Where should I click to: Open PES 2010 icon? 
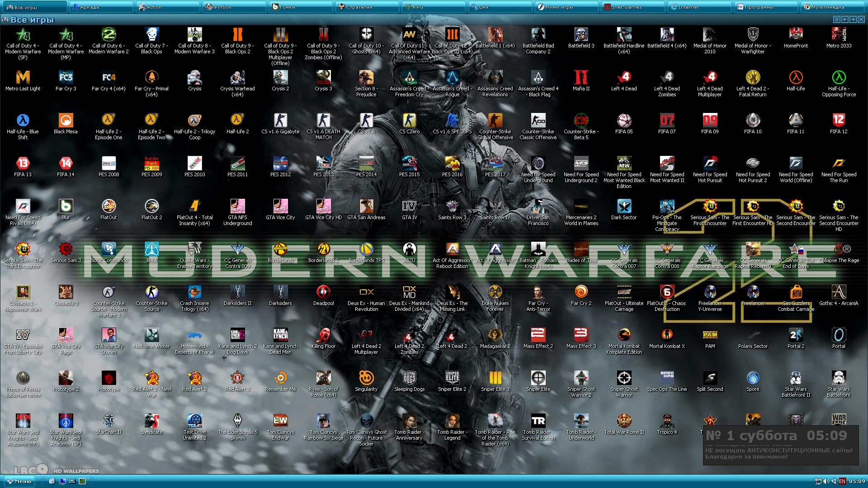tap(194, 164)
